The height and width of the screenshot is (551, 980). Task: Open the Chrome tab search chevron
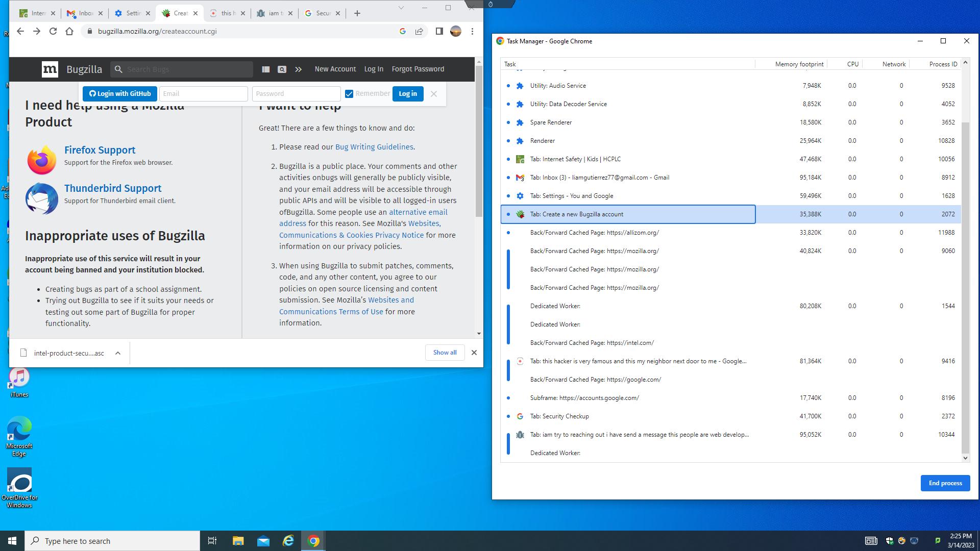coord(401,8)
